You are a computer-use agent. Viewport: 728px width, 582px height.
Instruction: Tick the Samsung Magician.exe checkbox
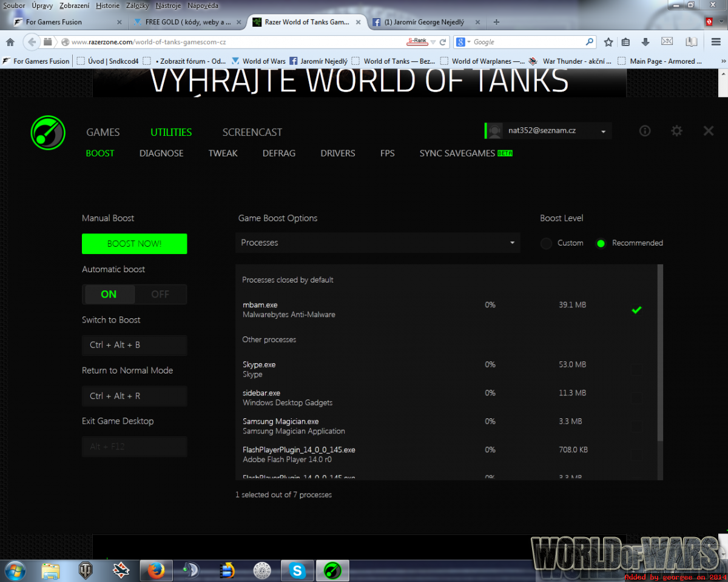(x=636, y=426)
